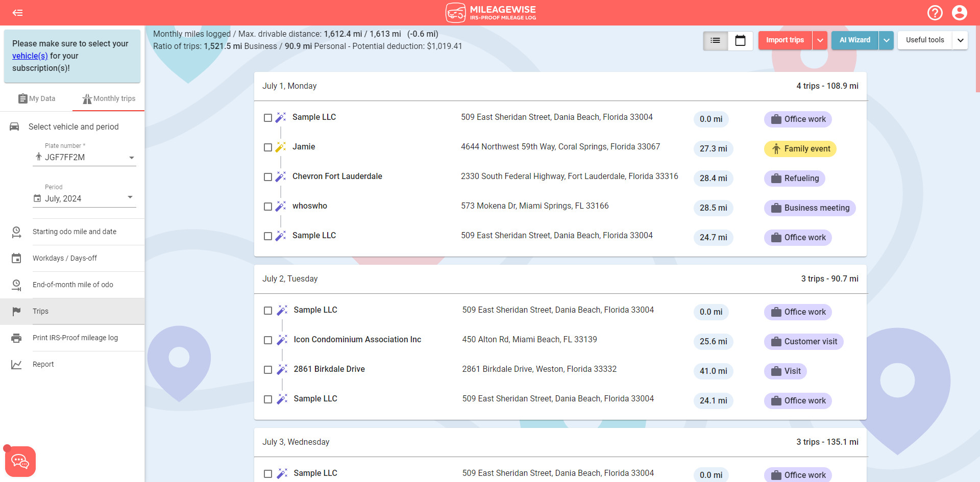Switch to the Monthly trips tab
This screenshot has width=980, height=482.
coord(109,98)
